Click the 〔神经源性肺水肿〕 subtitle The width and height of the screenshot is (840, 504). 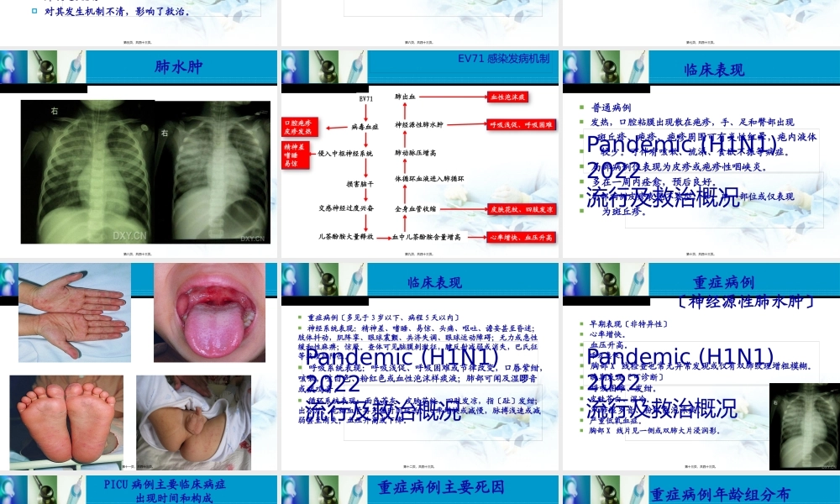point(746,302)
